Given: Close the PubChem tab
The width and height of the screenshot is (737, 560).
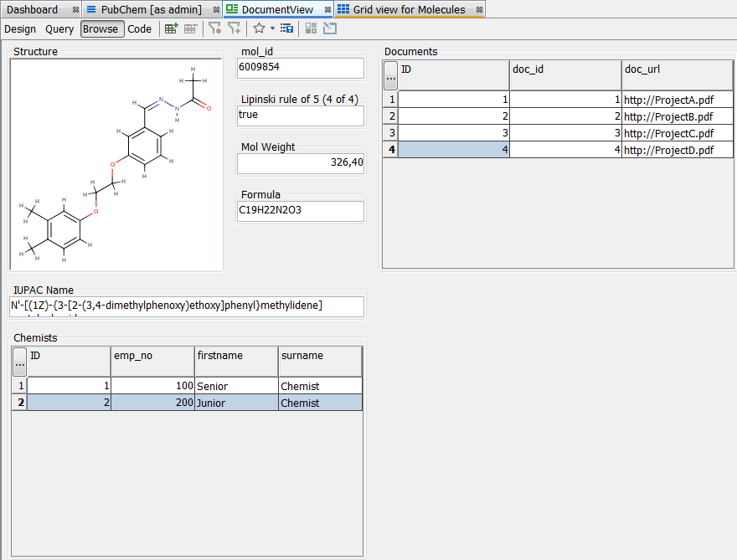Looking at the screenshot, I should 215,10.
